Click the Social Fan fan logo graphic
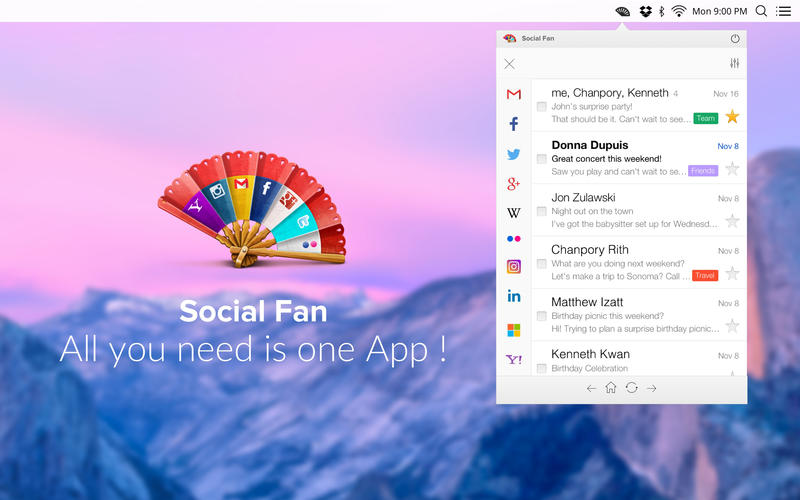 pyautogui.click(x=252, y=209)
